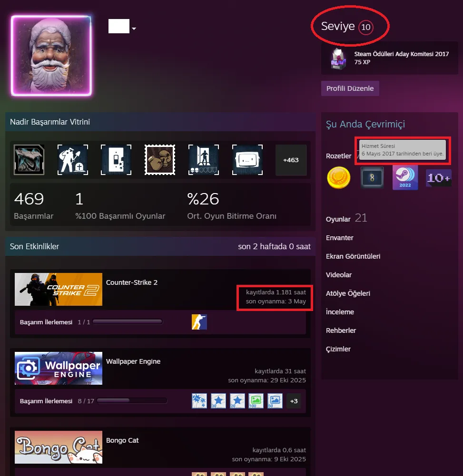Image resolution: width=463 pixels, height=476 pixels.
Task: Click the %26 Ort. Oyun Bitirme Oranı stat
Action: pos(231,205)
